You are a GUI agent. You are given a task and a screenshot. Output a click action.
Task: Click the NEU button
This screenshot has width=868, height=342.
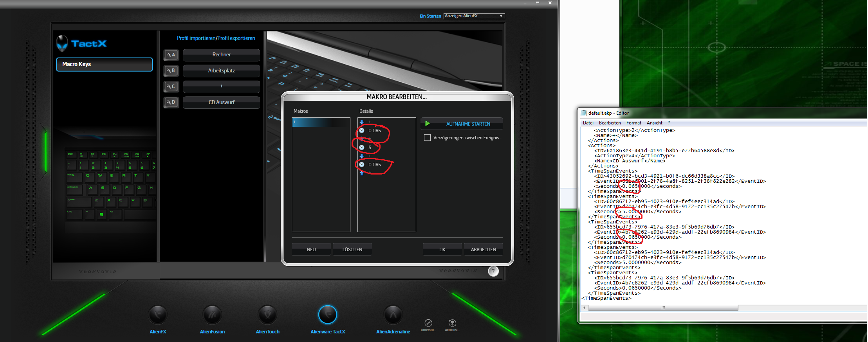311,249
